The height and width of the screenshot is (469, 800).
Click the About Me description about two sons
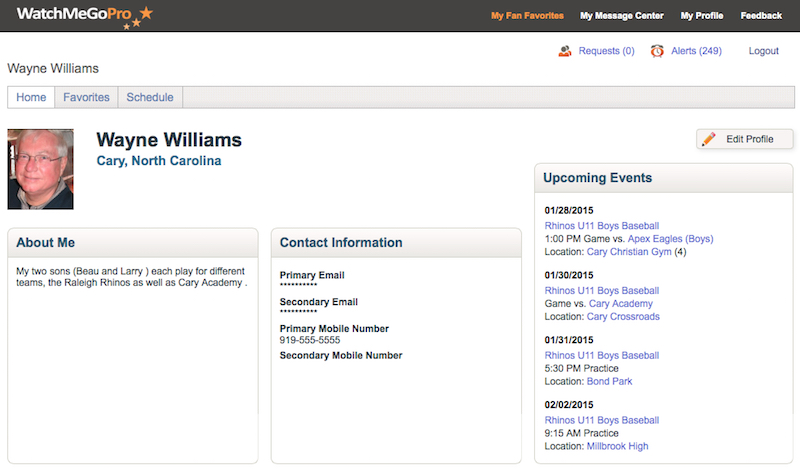tap(131, 277)
